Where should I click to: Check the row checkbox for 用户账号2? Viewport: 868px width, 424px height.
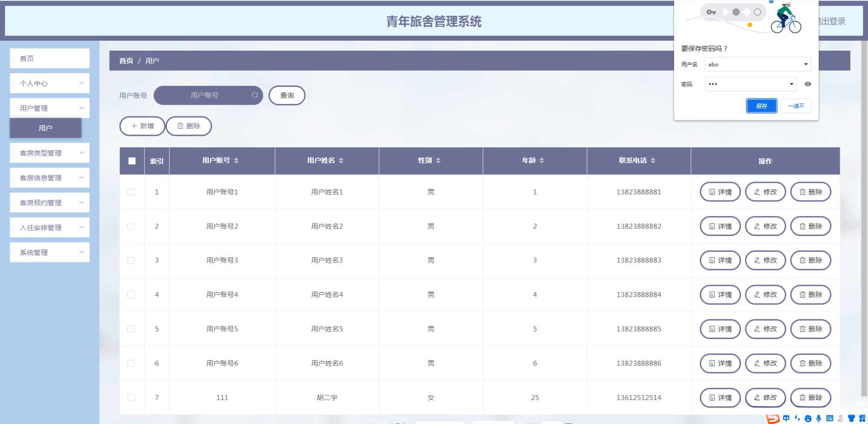[x=131, y=226]
